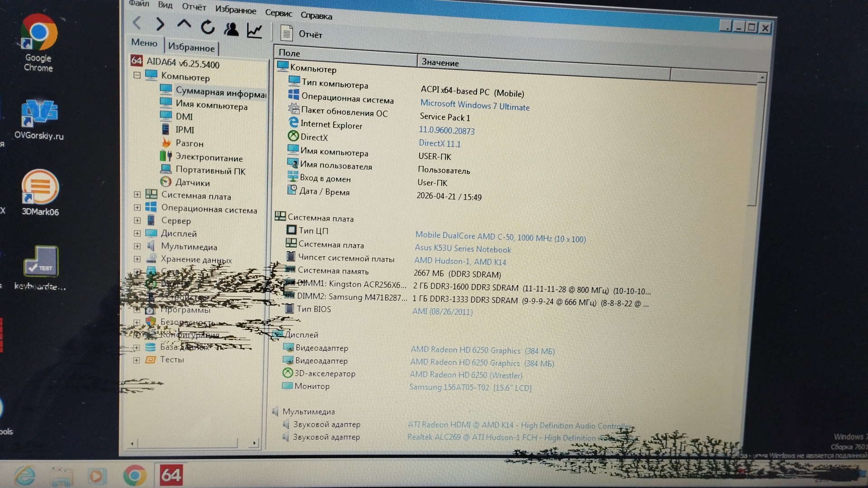This screenshot has width=868, height=488.
Task: Collapse the Компьютер tree node
Action: click(137, 75)
